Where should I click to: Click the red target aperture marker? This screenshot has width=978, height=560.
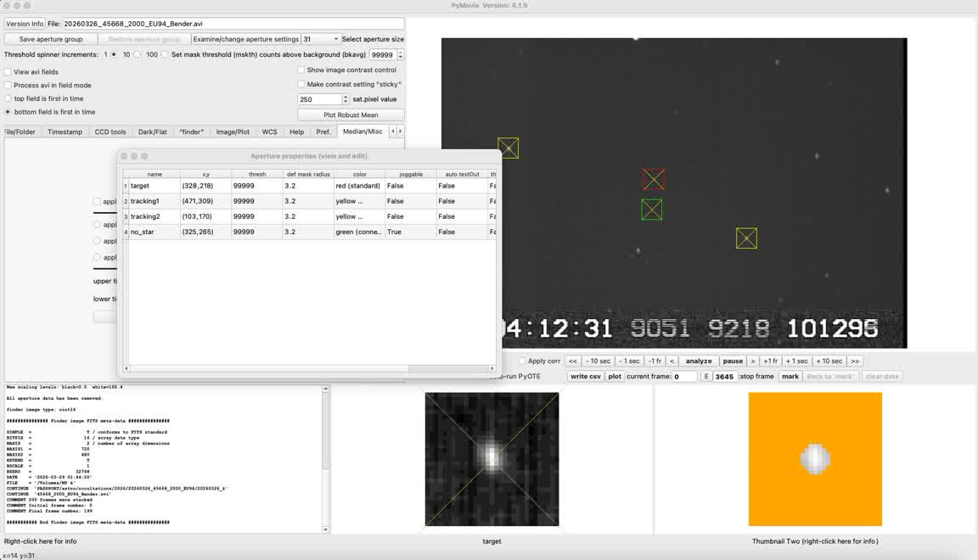click(x=653, y=179)
